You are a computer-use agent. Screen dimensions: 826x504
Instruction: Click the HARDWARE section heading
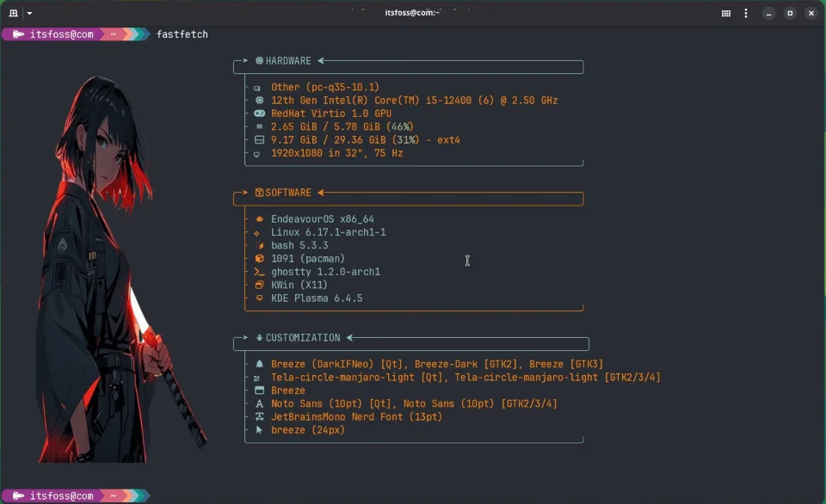[x=288, y=60]
